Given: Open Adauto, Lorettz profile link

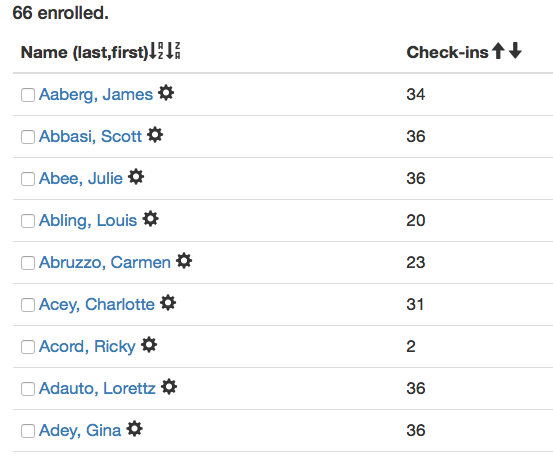Looking at the screenshot, I should tap(97, 388).
